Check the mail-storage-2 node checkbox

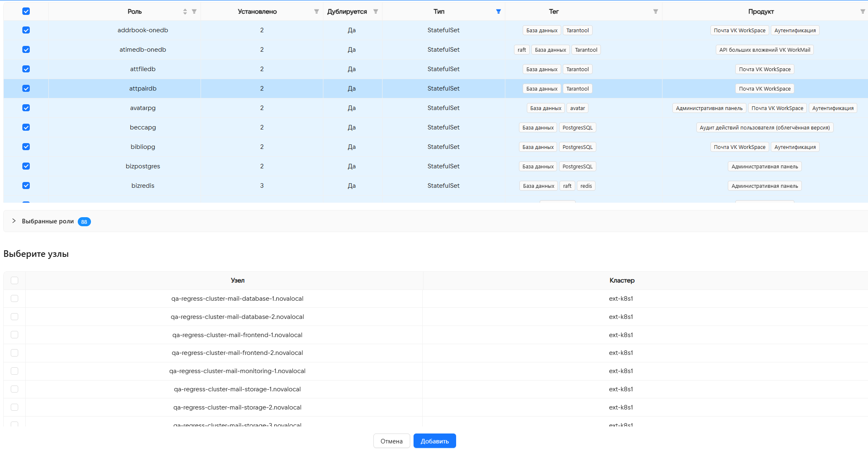pos(14,407)
